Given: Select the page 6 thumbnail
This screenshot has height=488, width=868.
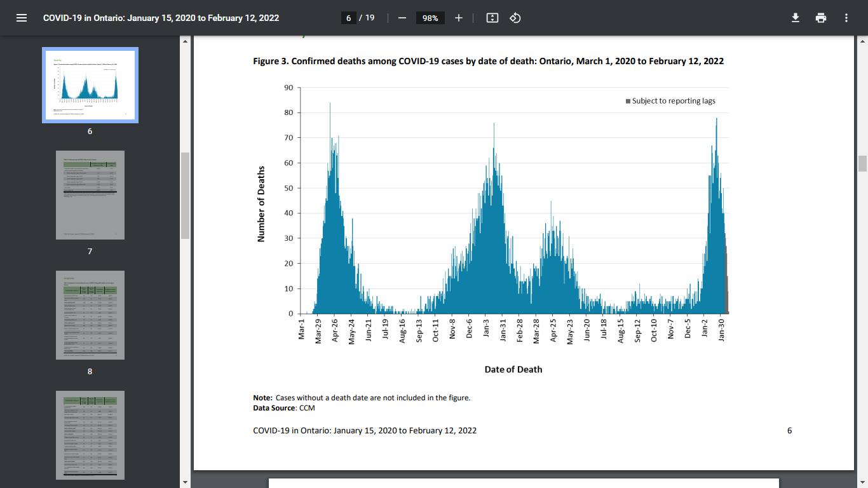Looking at the screenshot, I should 90,85.
